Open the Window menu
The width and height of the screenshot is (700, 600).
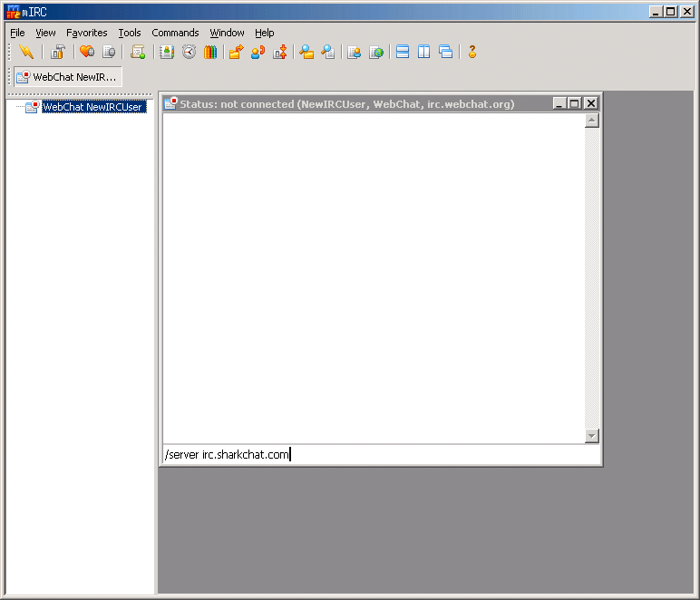coord(227,33)
